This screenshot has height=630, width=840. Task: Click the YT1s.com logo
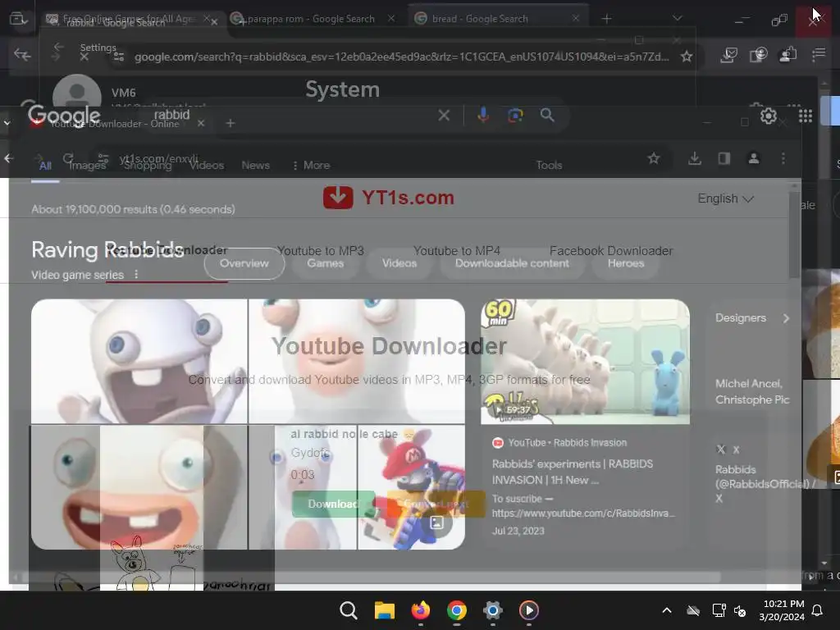388,198
